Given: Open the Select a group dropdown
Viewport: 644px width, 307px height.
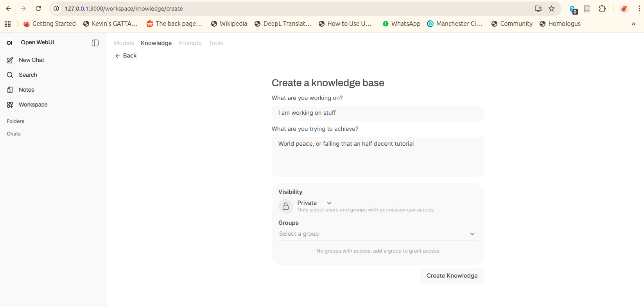Looking at the screenshot, I should (x=377, y=234).
